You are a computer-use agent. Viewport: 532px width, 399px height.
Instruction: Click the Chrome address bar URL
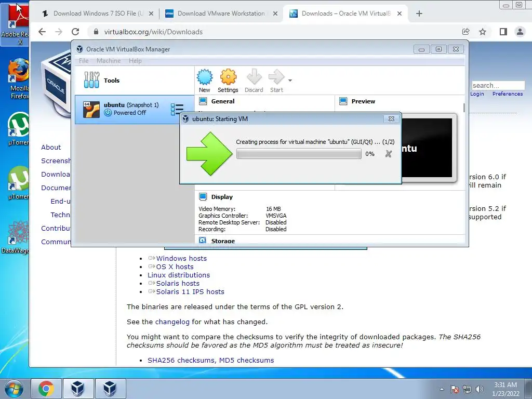pyautogui.click(x=153, y=32)
